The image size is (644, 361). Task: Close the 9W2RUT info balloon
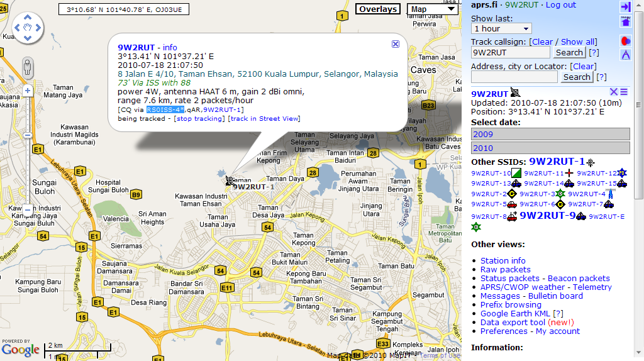point(396,44)
